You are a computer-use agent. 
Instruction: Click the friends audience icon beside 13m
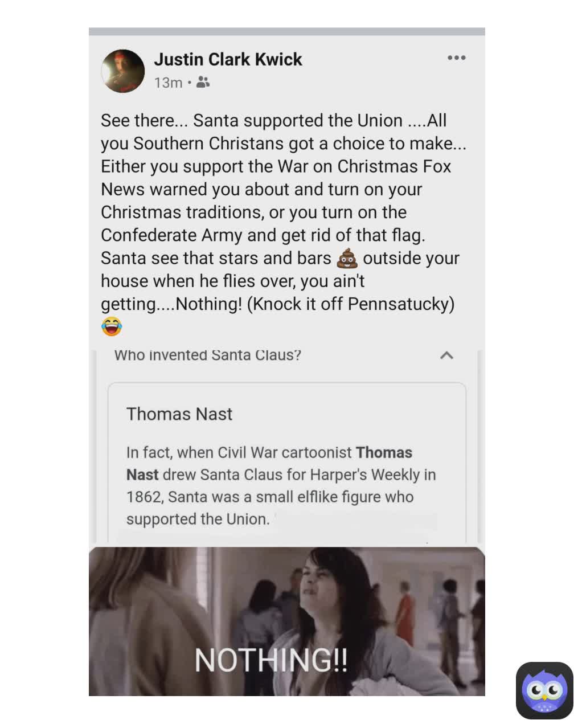[203, 83]
